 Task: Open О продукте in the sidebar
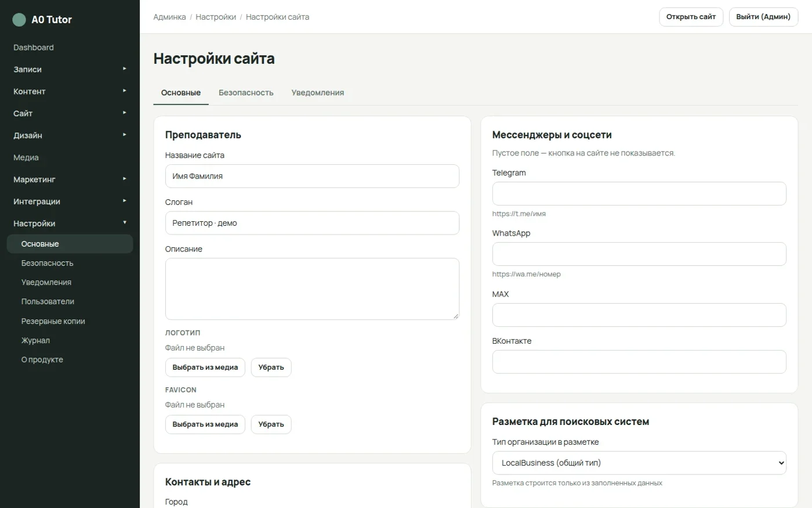[x=70, y=359]
